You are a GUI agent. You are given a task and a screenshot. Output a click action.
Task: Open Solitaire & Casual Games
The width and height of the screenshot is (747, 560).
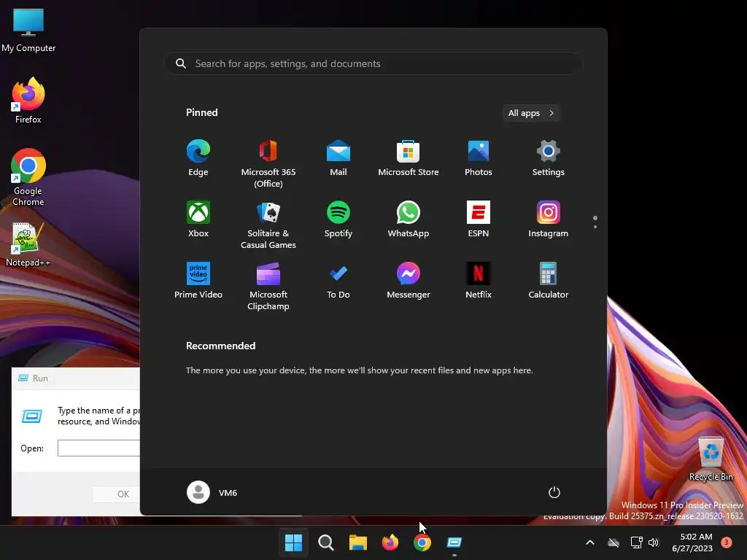pos(268,225)
